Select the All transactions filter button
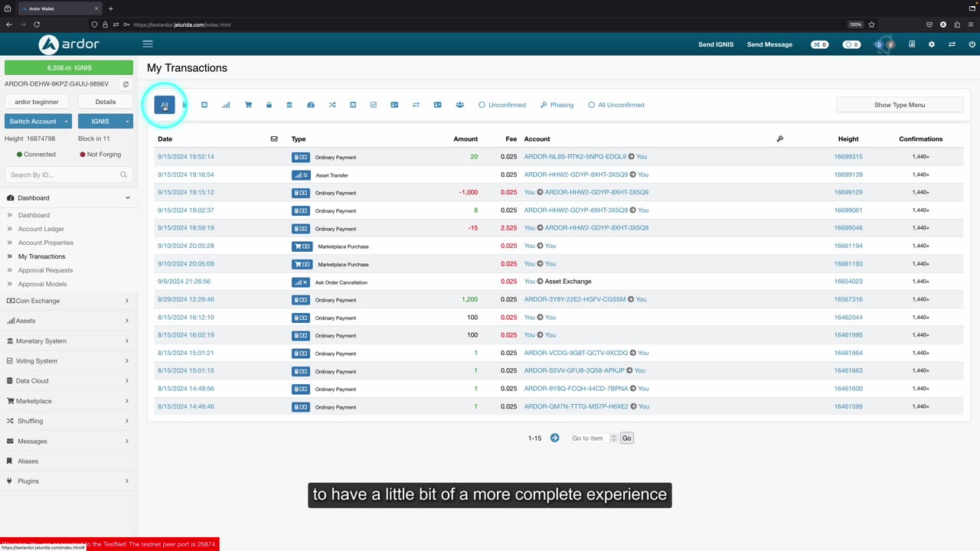The height and width of the screenshot is (551, 980). pyautogui.click(x=165, y=105)
